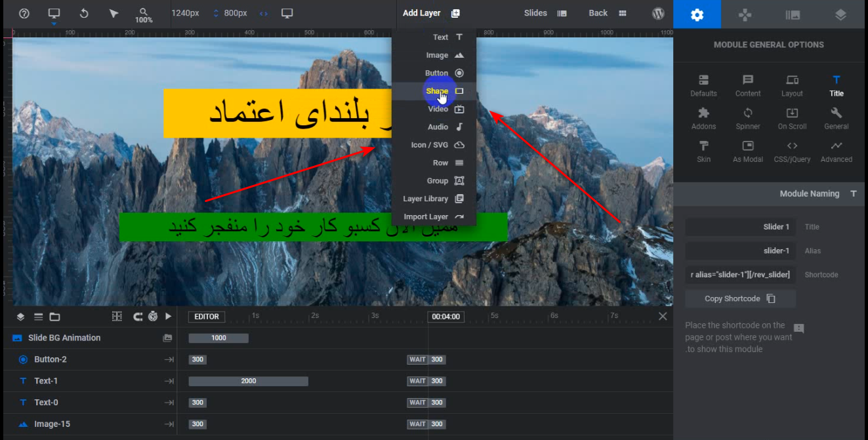Click the Shortcode field

point(741,274)
